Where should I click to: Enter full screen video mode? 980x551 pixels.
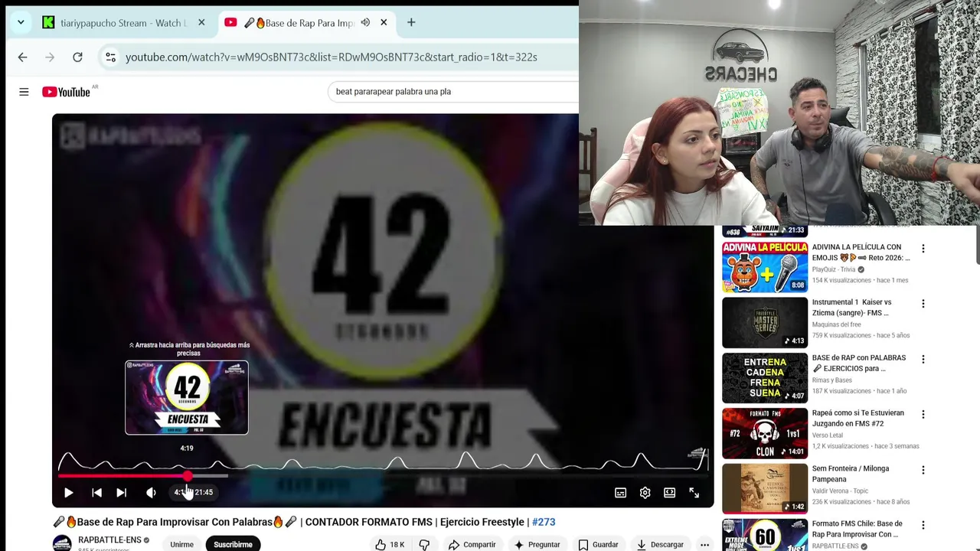pyautogui.click(x=694, y=493)
